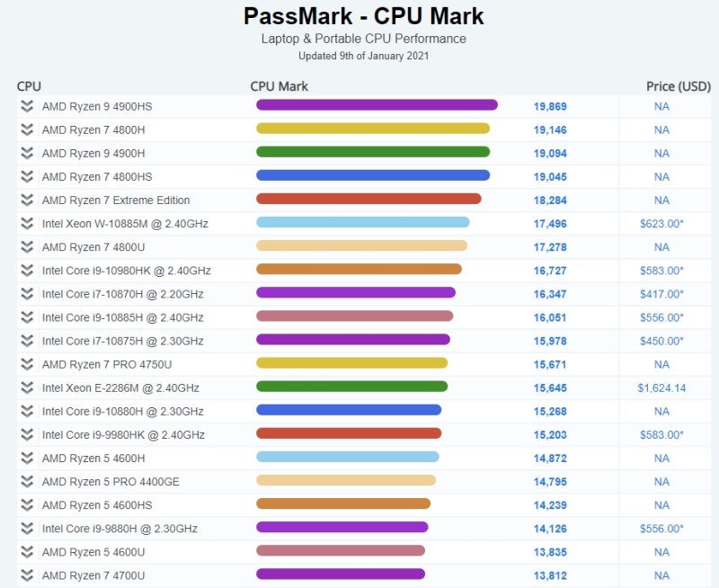Open the 19,146 score link
The width and height of the screenshot is (719, 588).
coord(550,129)
